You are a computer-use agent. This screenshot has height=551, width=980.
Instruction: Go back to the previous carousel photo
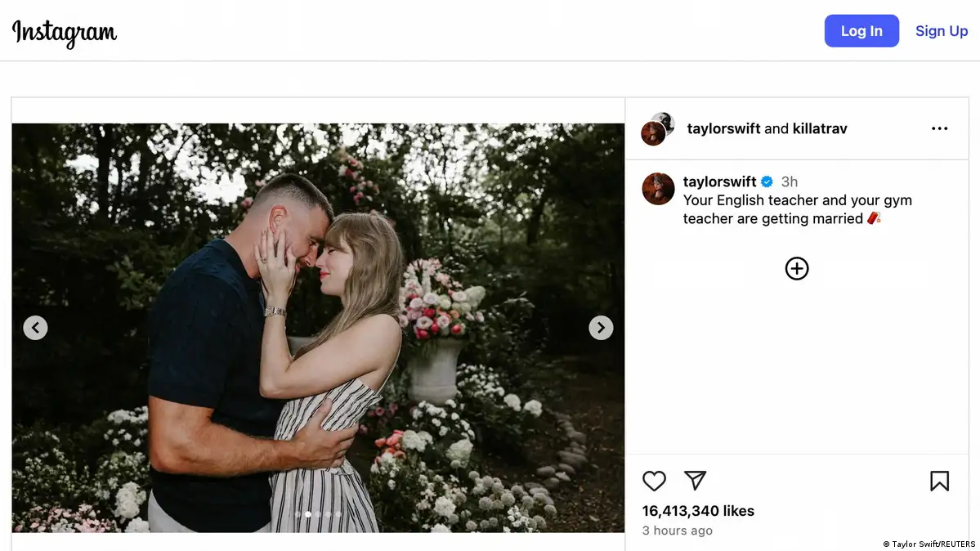click(x=35, y=328)
